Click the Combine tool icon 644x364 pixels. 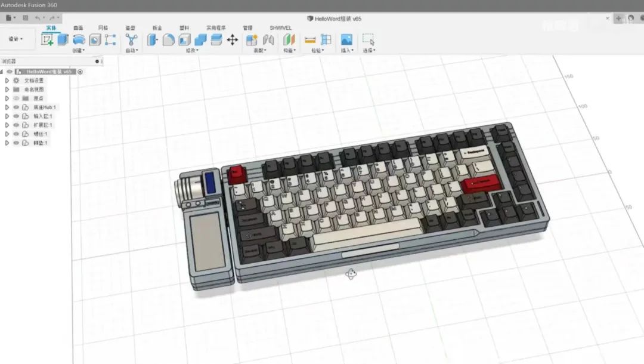pyautogui.click(x=200, y=40)
